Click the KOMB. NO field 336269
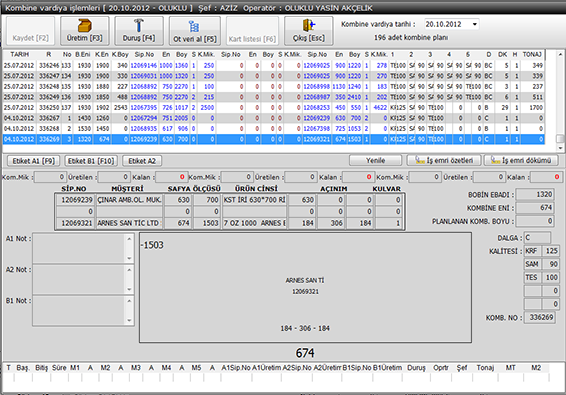566x395 pixels. point(540,318)
